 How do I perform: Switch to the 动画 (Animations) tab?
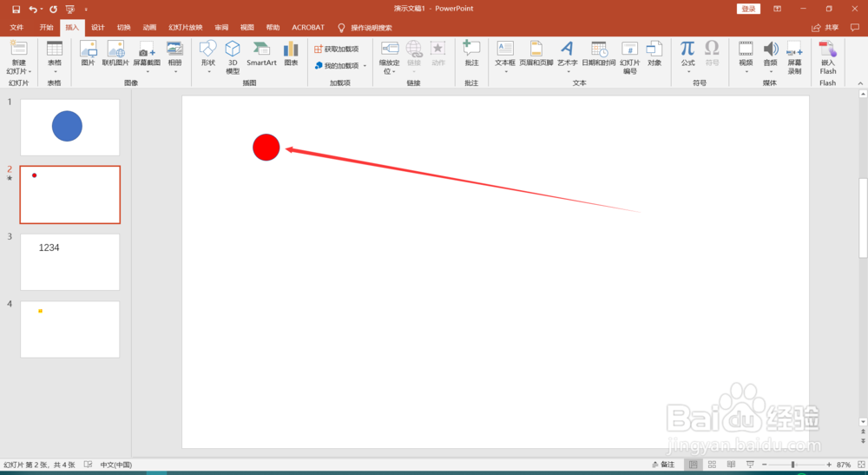(x=149, y=27)
